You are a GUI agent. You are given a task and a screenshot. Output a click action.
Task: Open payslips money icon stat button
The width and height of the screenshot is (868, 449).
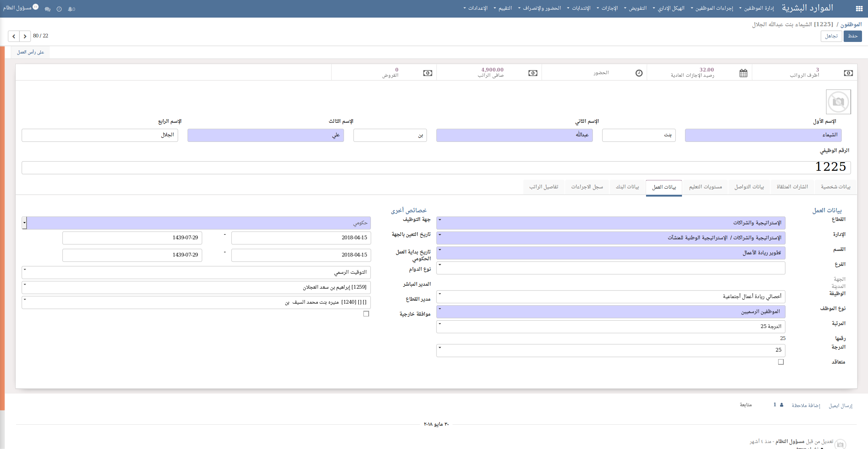click(x=848, y=73)
